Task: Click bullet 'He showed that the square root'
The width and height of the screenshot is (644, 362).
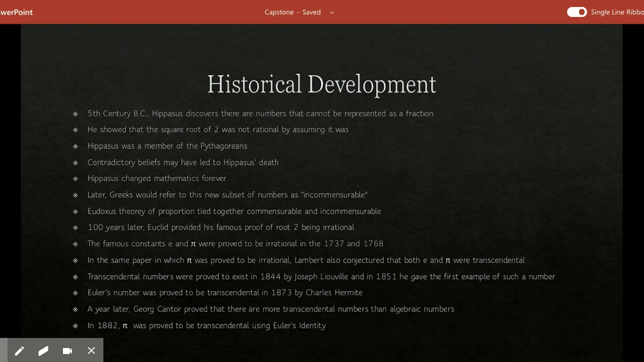Action: click(x=218, y=130)
